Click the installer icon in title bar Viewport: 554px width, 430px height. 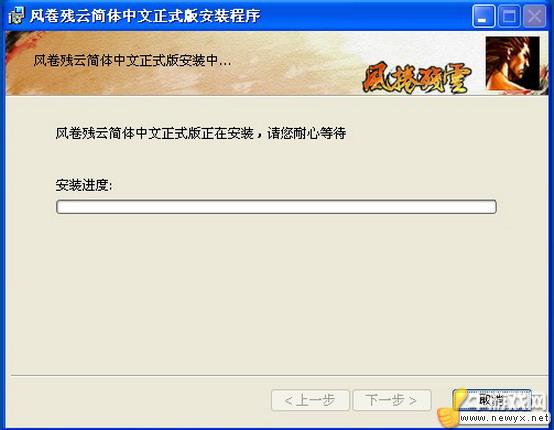pos(16,15)
